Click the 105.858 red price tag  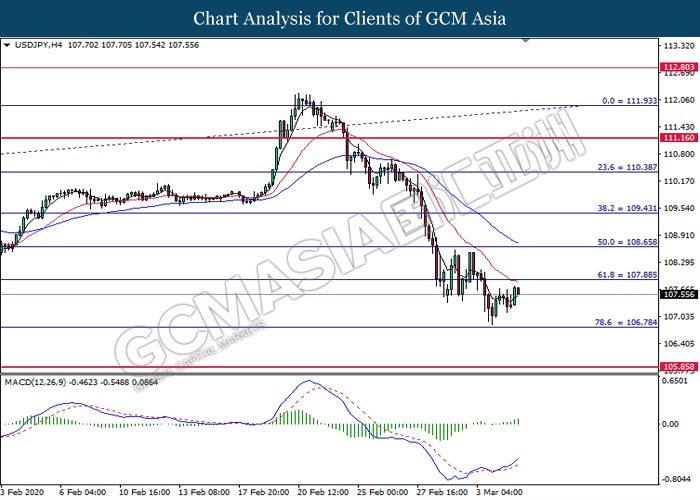pos(679,367)
